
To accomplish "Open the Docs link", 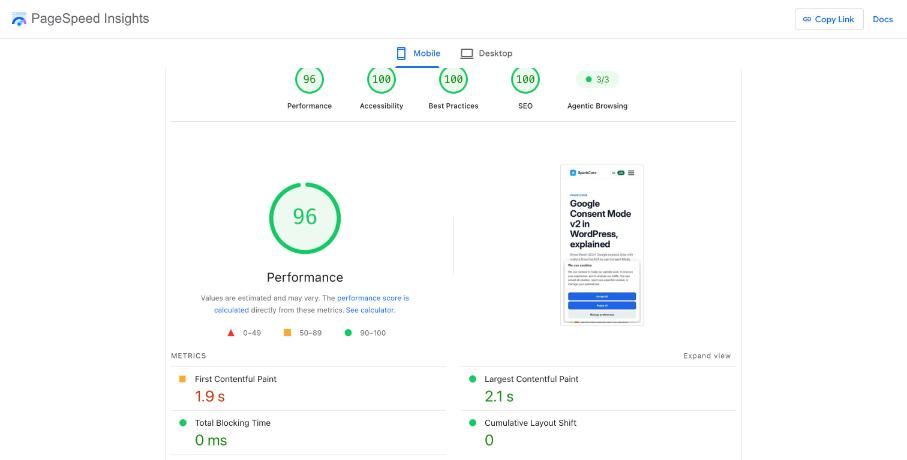I will pyautogui.click(x=883, y=19).
